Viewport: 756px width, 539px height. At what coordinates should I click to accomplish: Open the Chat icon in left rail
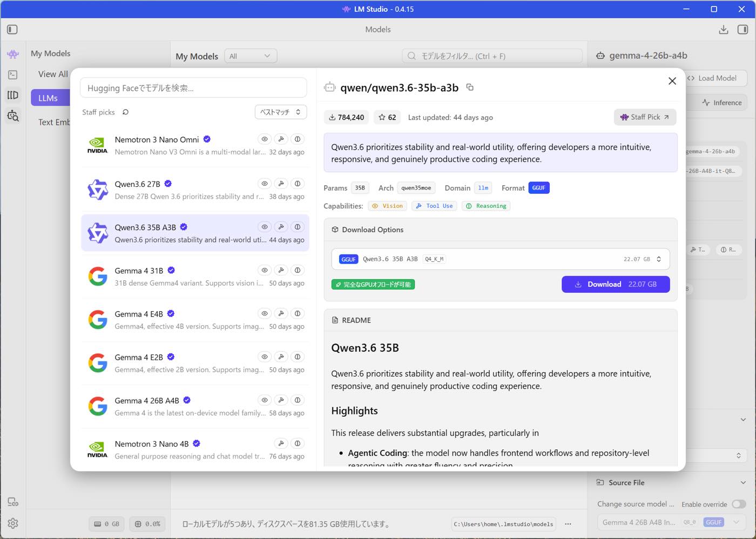(x=13, y=54)
